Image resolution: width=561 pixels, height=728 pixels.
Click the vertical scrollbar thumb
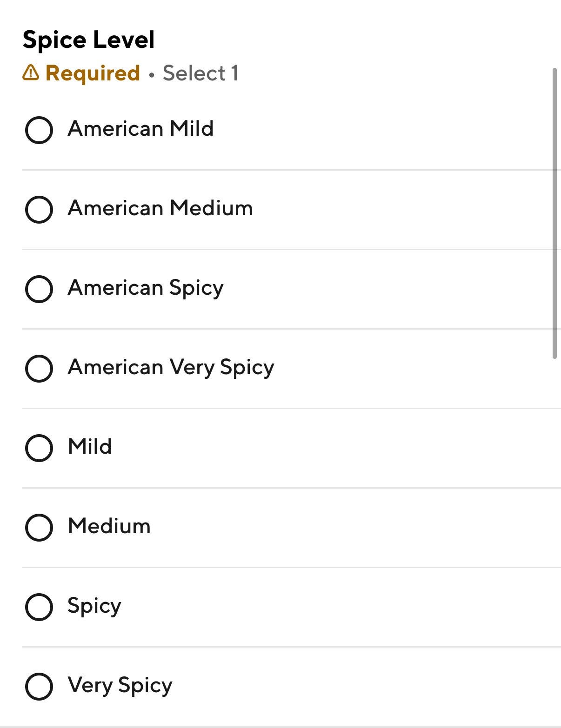tap(554, 213)
